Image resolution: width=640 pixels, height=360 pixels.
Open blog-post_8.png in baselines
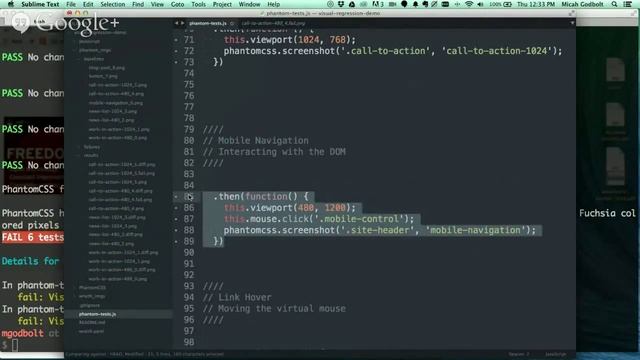tap(107, 68)
